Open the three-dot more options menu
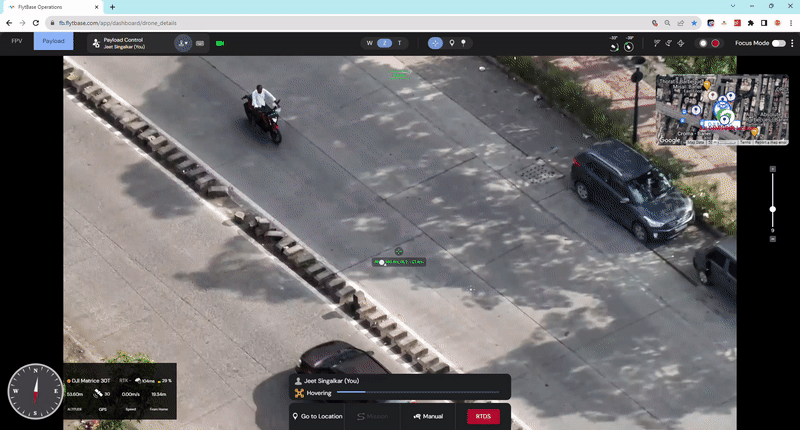The height and width of the screenshot is (430, 800). 793,43
